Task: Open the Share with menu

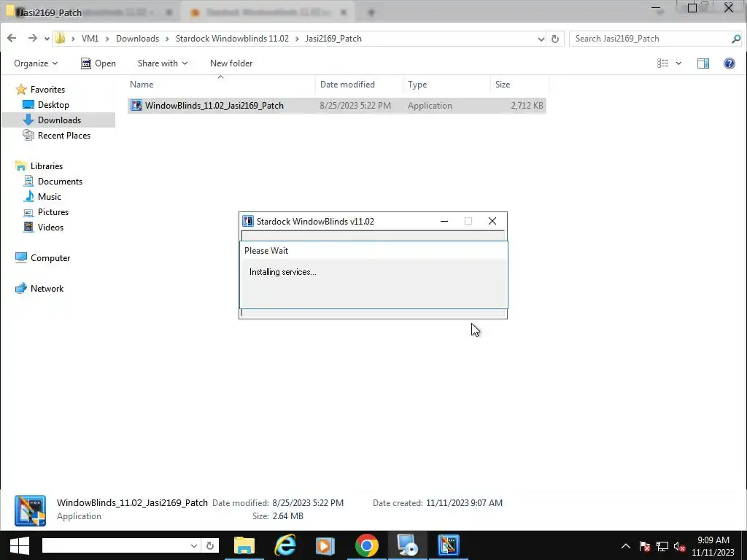Action: point(163,63)
